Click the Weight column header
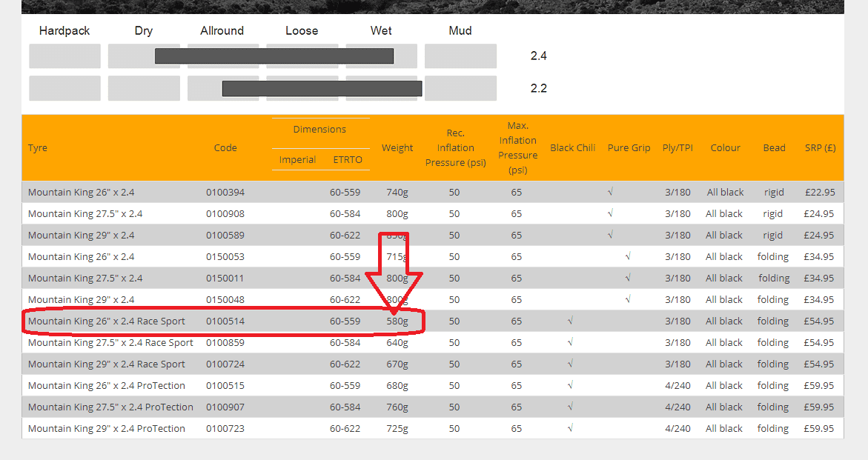The width and height of the screenshot is (868, 460). [397, 147]
